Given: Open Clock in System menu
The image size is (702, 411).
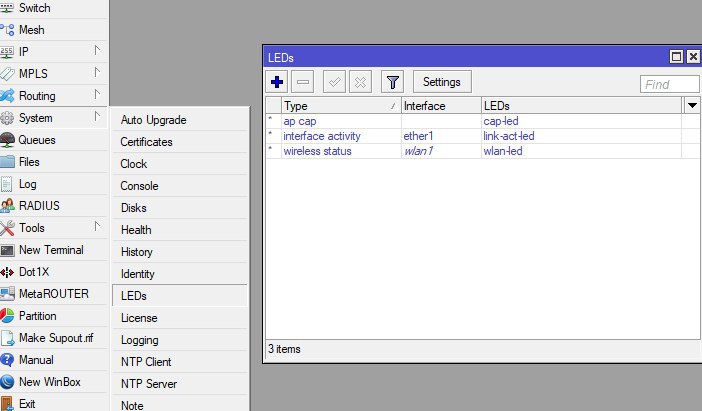Looking at the screenshot, I should click(x=180, y=164).
